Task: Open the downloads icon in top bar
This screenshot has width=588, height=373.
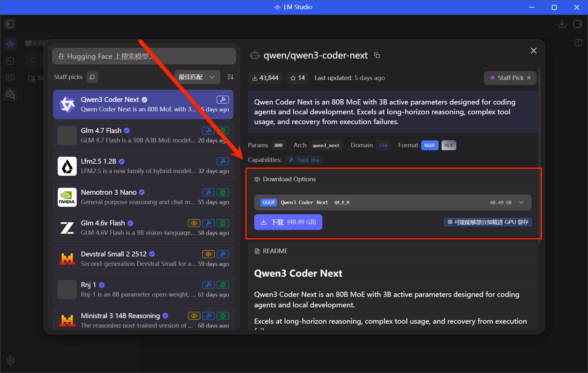Action: [562, 24]
